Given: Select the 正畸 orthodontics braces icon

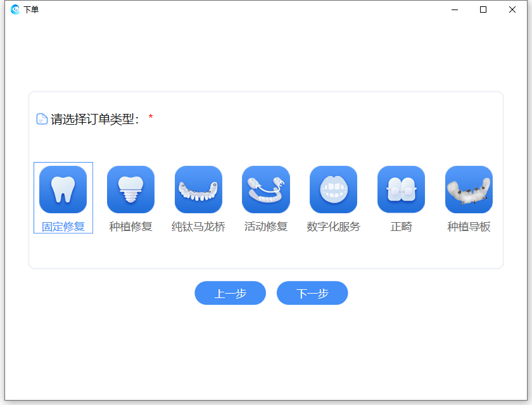Looking at the screenshot, I should [x=401, y=189].
